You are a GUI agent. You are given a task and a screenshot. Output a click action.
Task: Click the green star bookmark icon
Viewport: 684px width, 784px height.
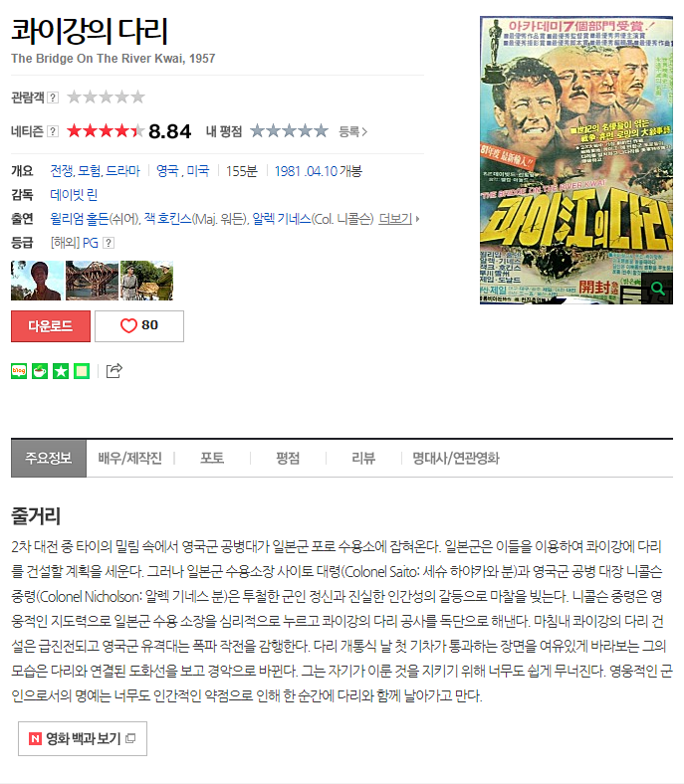click(61, 371)
